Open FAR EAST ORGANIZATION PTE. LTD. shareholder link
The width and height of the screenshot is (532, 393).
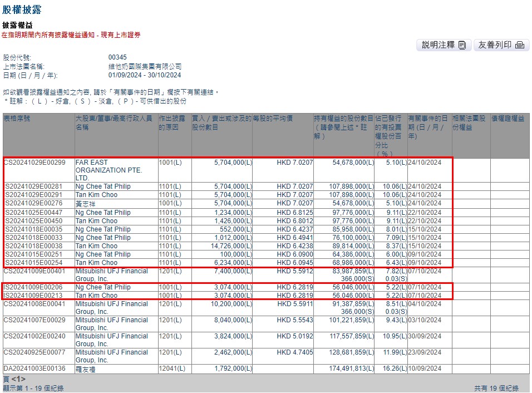[109, 170]
